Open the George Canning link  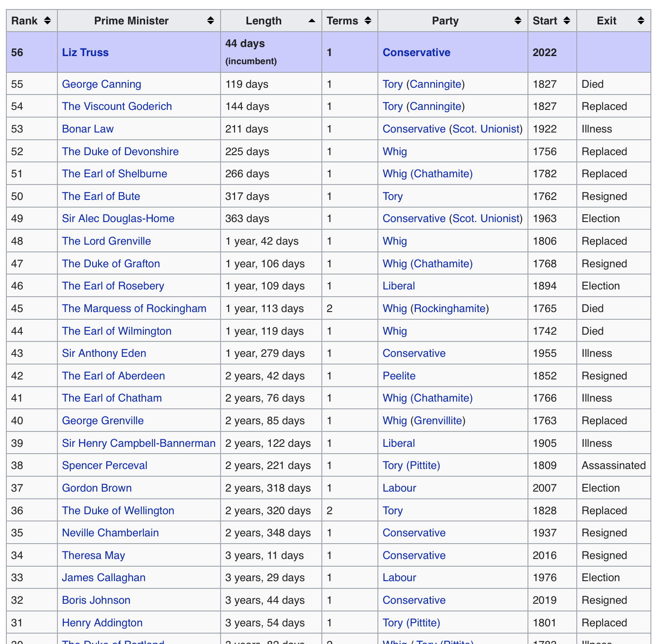pyautogui.click(x=102, y=84)
